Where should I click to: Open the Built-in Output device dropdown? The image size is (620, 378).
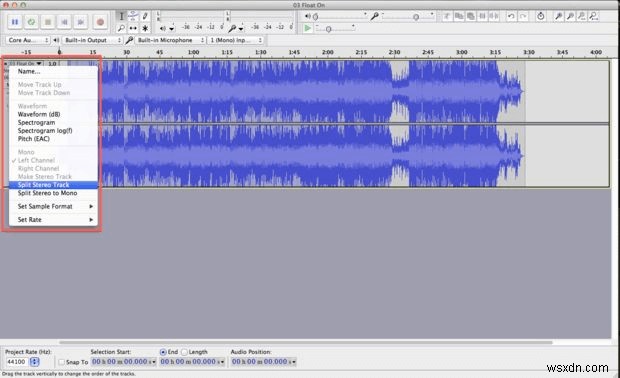[93, 40]
